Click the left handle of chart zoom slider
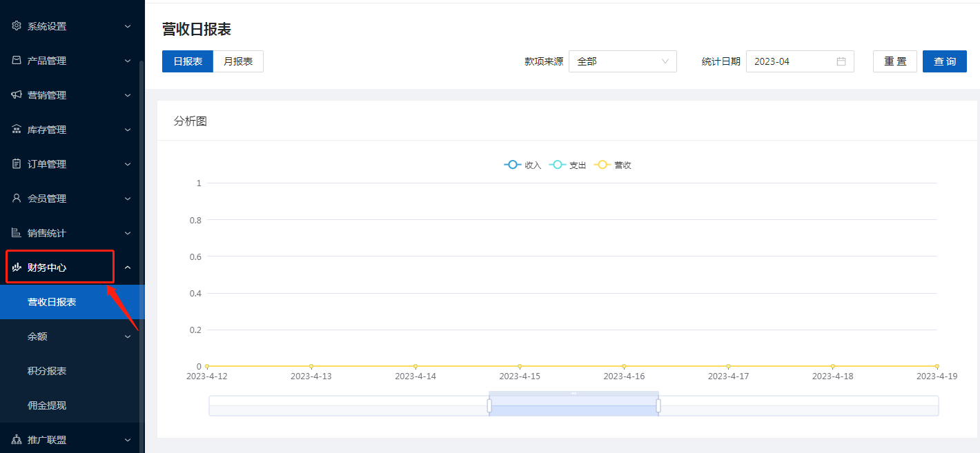 pyautogui.click(x=489, y=405)
